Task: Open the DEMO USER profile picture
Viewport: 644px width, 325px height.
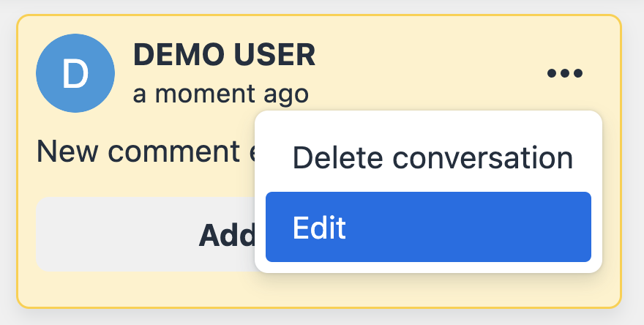Action: coord(75,73)
